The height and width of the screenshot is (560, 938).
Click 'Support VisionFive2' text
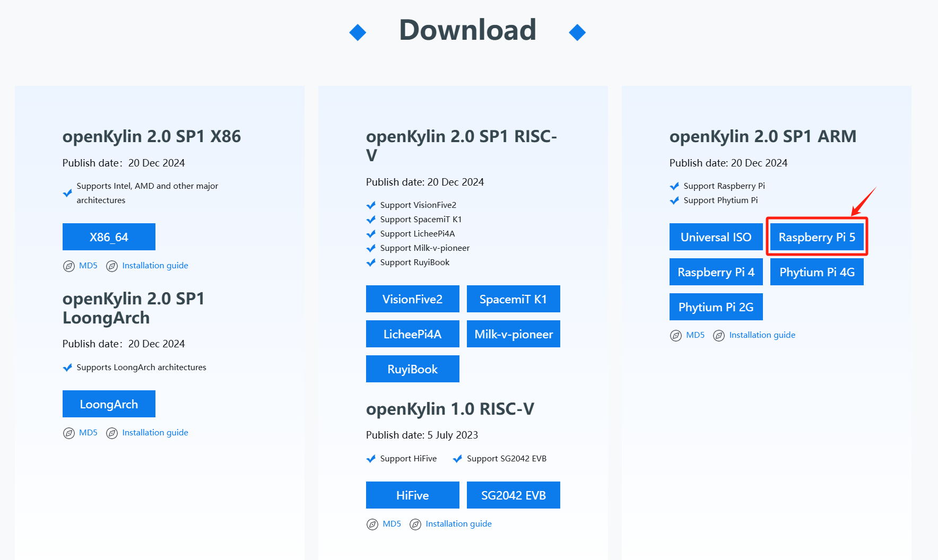pyautogui.click(x=418, y=205)
